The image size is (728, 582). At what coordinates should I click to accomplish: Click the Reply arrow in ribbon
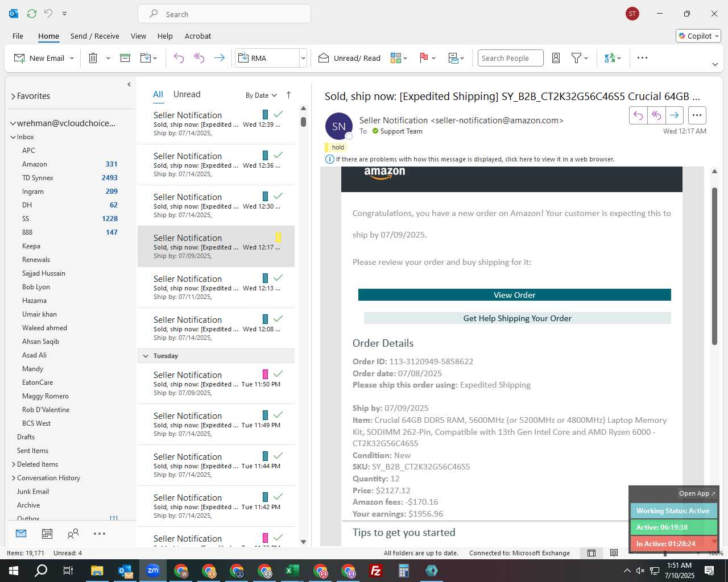tap(179, 58)
